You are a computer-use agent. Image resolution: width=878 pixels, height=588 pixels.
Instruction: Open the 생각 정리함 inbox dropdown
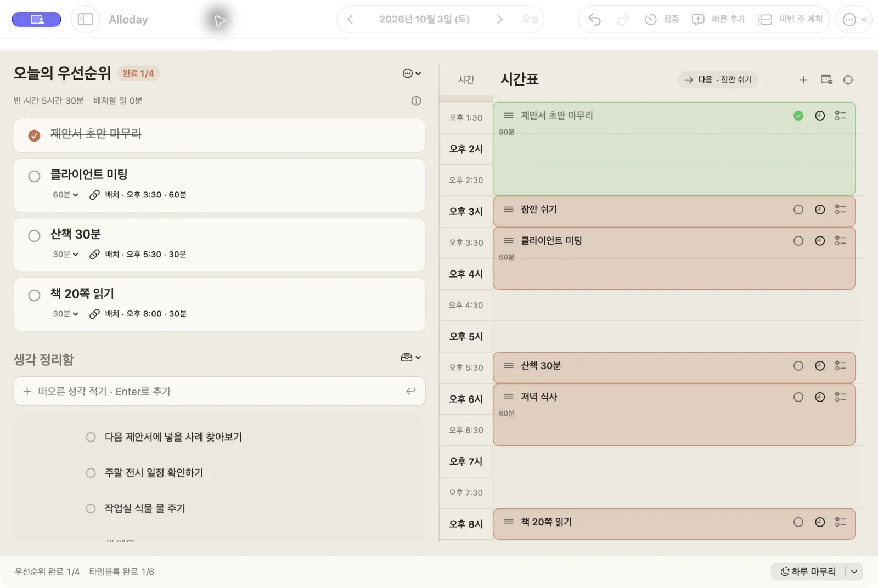coord(411,358)
